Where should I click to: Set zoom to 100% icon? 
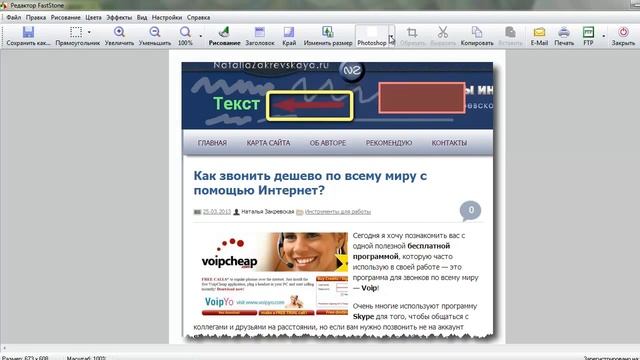[185, 32]
